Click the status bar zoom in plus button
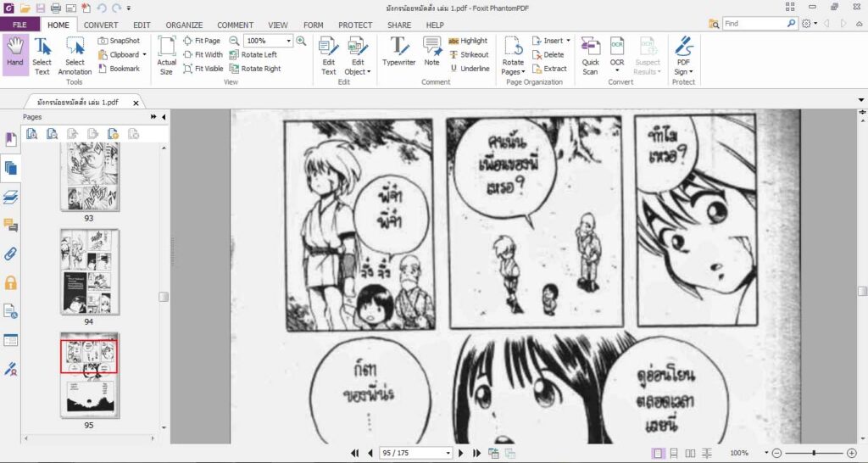 852,453
